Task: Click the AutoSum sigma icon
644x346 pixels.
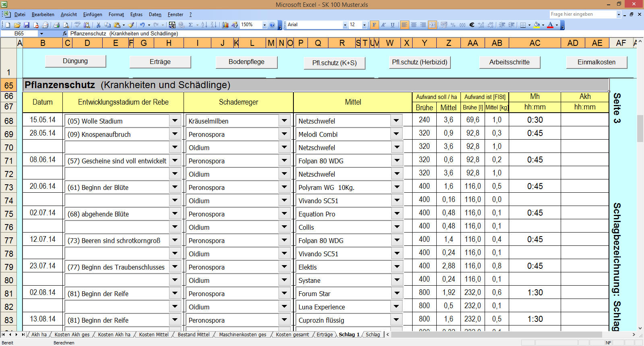Action: 191,25
